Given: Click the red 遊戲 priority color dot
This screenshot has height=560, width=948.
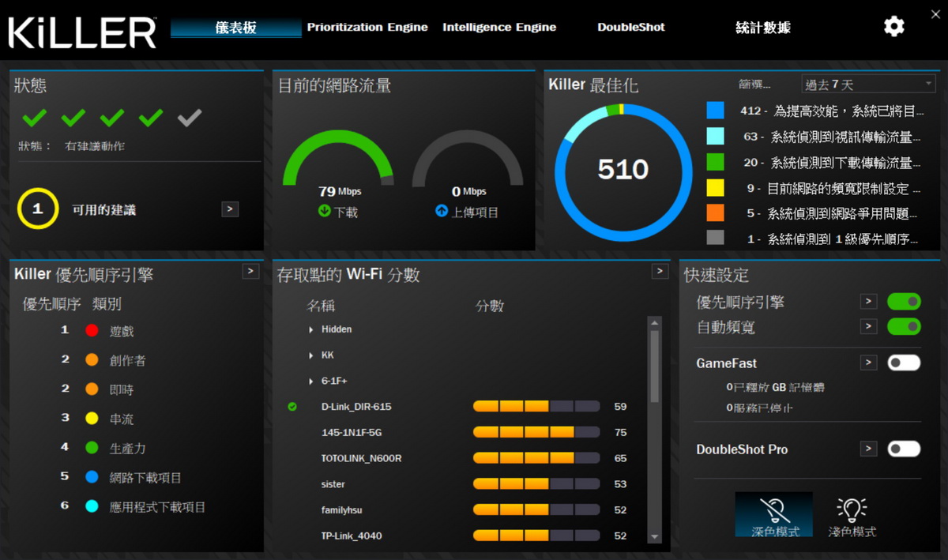Looking at the screenshot, I should pos(92,330).
